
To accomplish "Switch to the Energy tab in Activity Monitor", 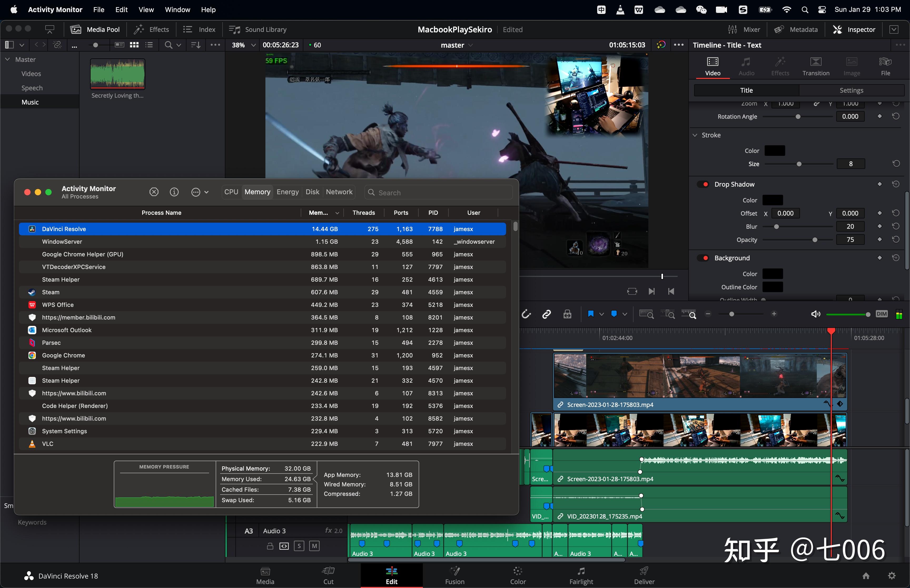I will click(288, 192).
